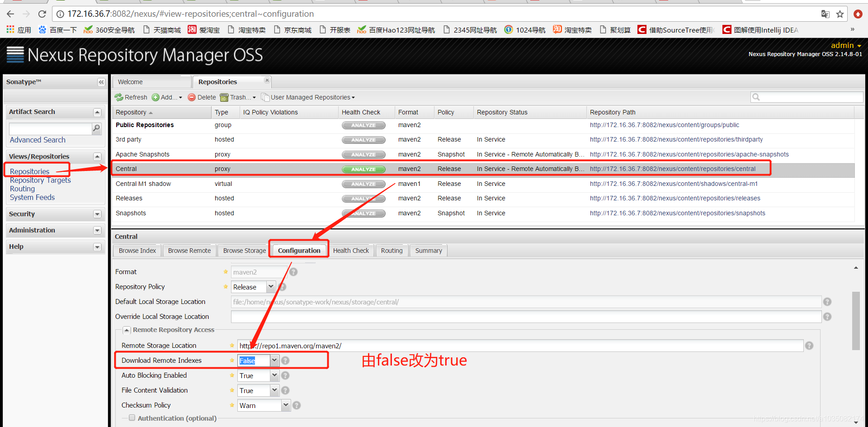Expand the Administration panel
Viewport: 868px width, 427px height.
[x=97, y=230]
